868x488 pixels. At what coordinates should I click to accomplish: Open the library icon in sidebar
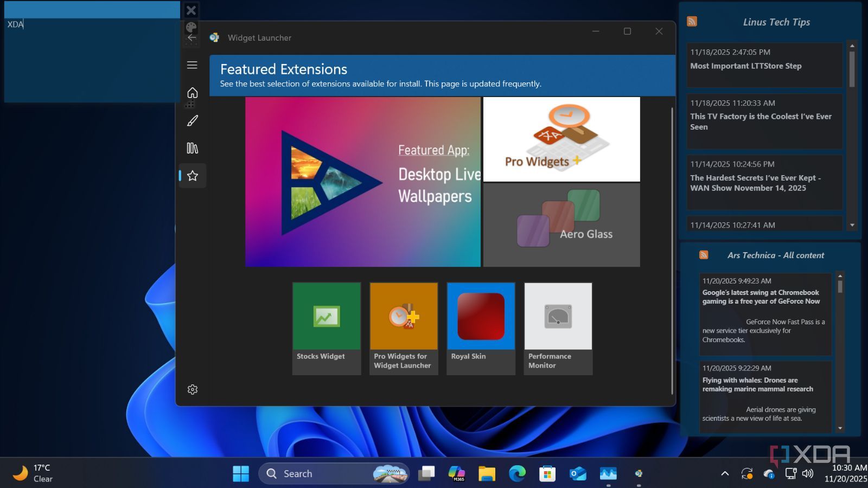coord(192,148)
